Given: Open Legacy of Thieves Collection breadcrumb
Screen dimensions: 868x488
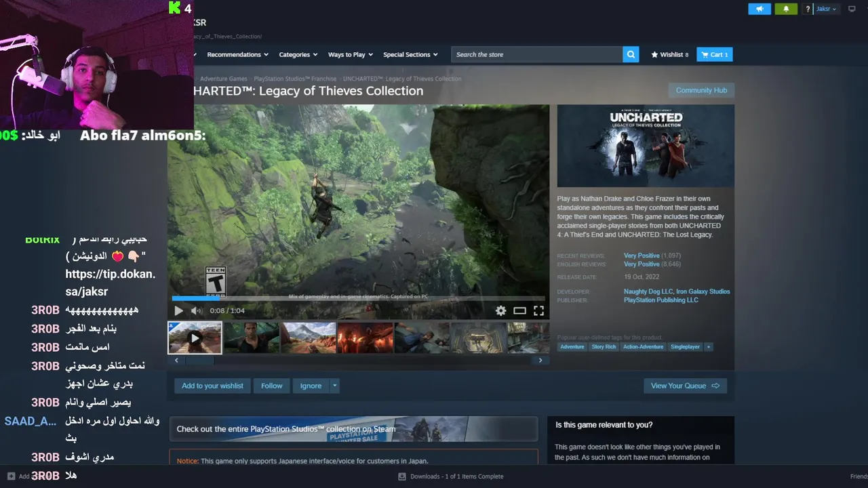Looking at the screenshot, I should point(402,79).
